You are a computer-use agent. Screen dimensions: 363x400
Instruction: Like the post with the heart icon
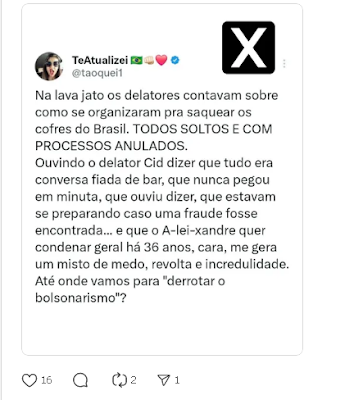coord(29,380)
